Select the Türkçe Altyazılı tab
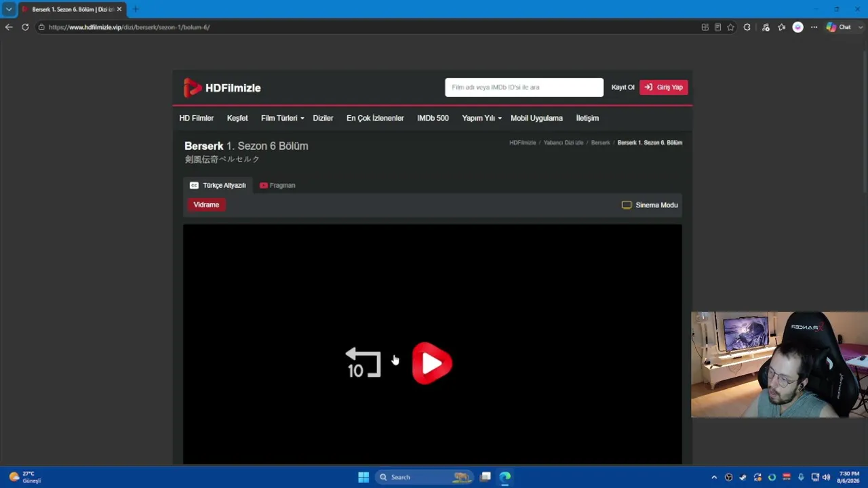This screenshot has width=868, height=488. pyautogui.click(x=218, y=185)
